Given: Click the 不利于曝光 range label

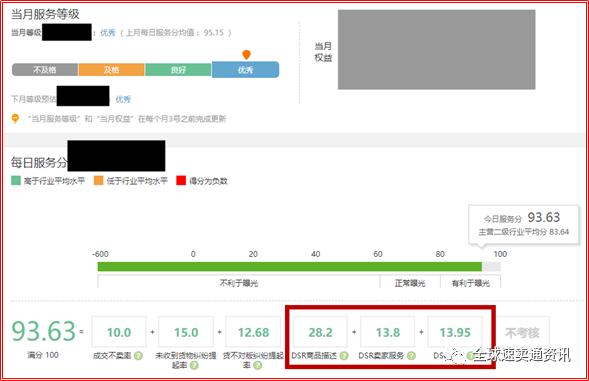Looking at the screenshot, I should click(239, 283).
